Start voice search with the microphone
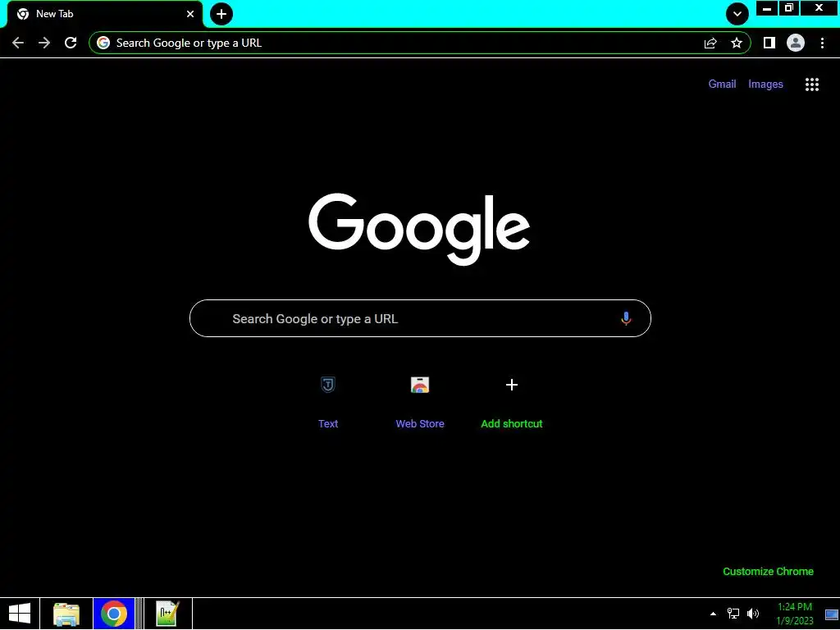 tap(626, 319)
